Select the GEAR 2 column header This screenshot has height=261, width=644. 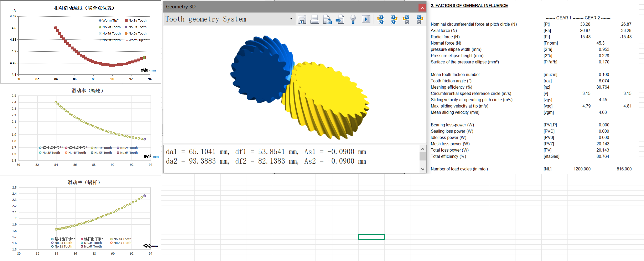tap(592, 18)
